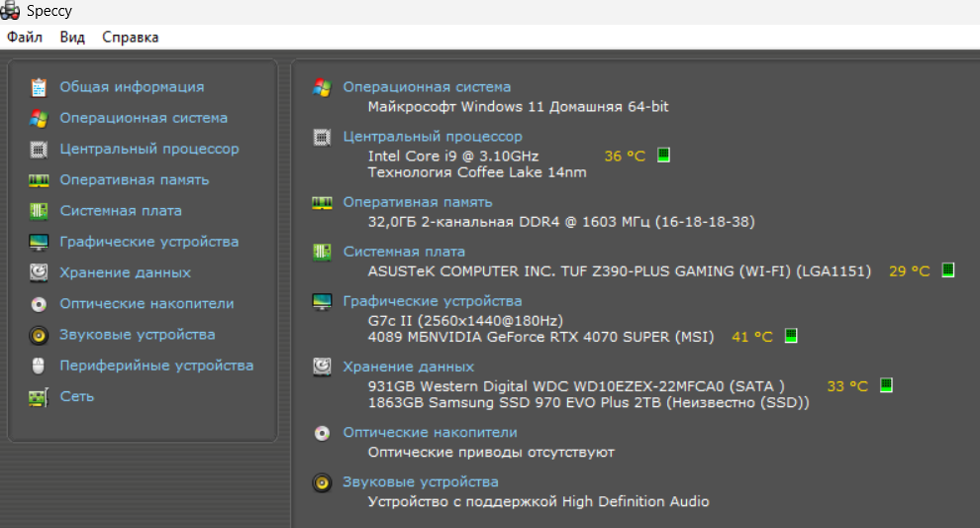Viewport: 980px width, 528px height.
Task: Click the RAM stick icon in summary panel
Action: click(x=322, y=203)
